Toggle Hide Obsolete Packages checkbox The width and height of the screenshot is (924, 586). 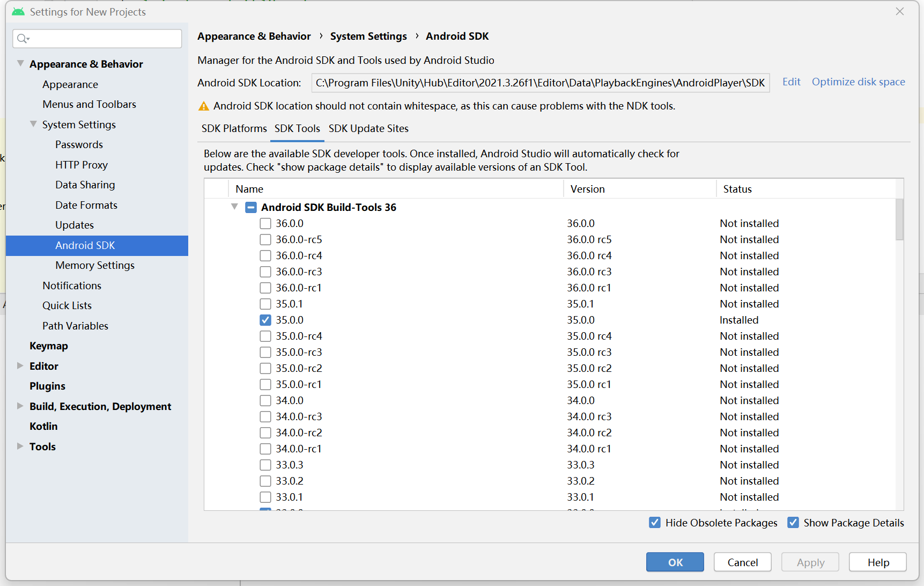tap(655, 523)
